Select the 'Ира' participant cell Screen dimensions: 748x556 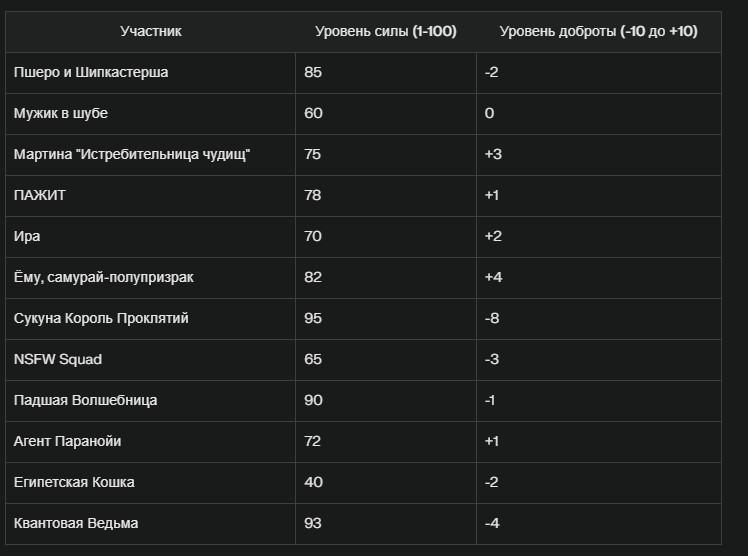150,237
